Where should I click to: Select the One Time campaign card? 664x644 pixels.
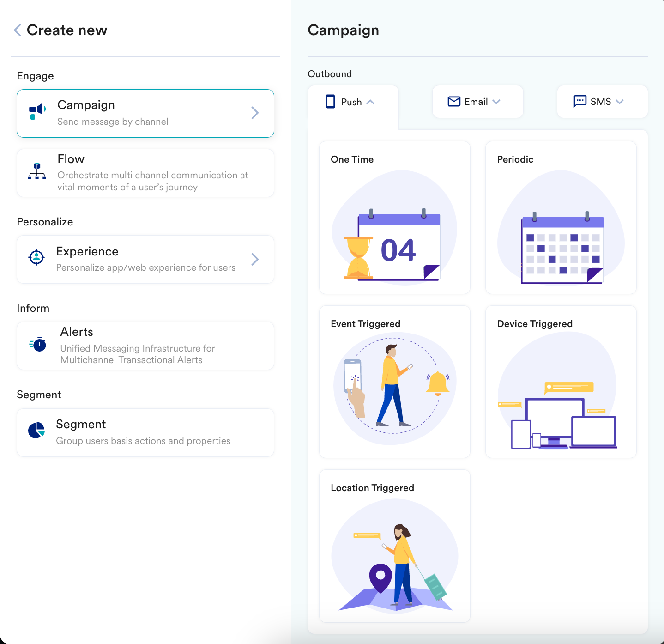[394, 218]
